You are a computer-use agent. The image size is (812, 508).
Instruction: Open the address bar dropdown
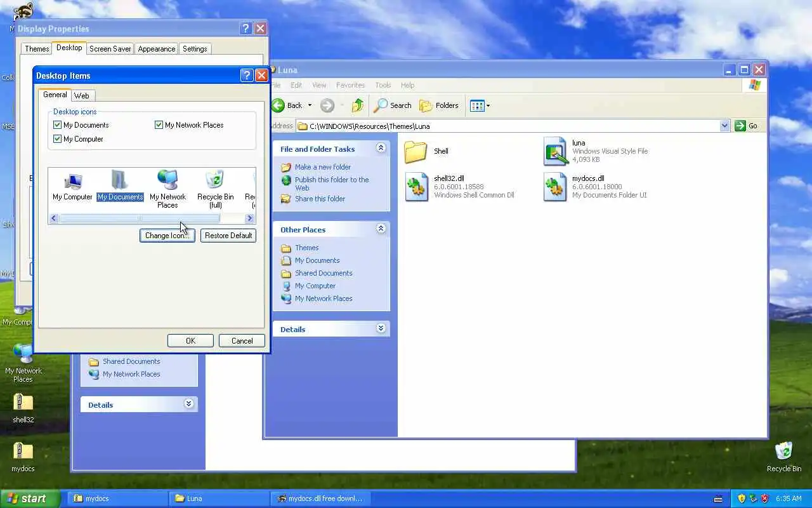pos(725,126)
